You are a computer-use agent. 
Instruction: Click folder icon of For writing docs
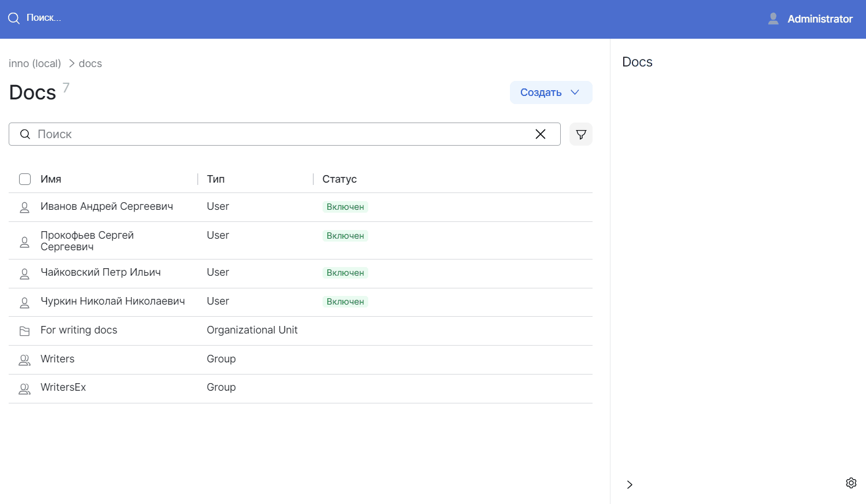[24, 331]
